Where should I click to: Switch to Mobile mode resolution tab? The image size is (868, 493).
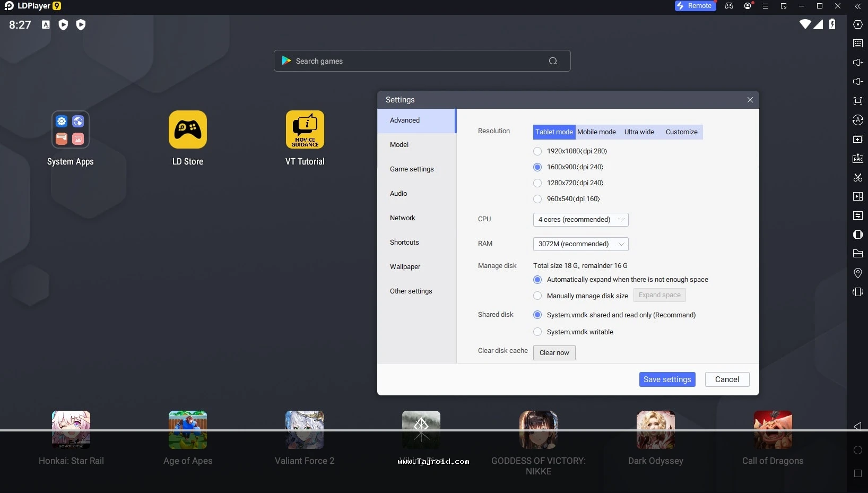596,132
